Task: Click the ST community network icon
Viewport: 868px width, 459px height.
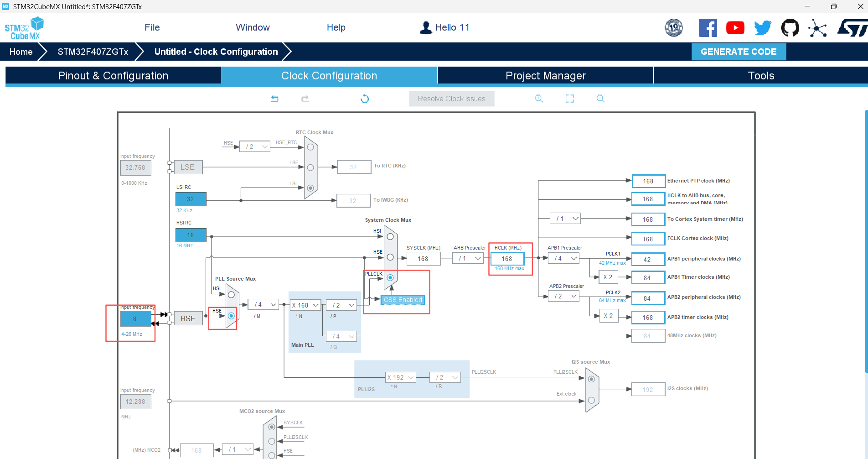Action: coord(817,28)
